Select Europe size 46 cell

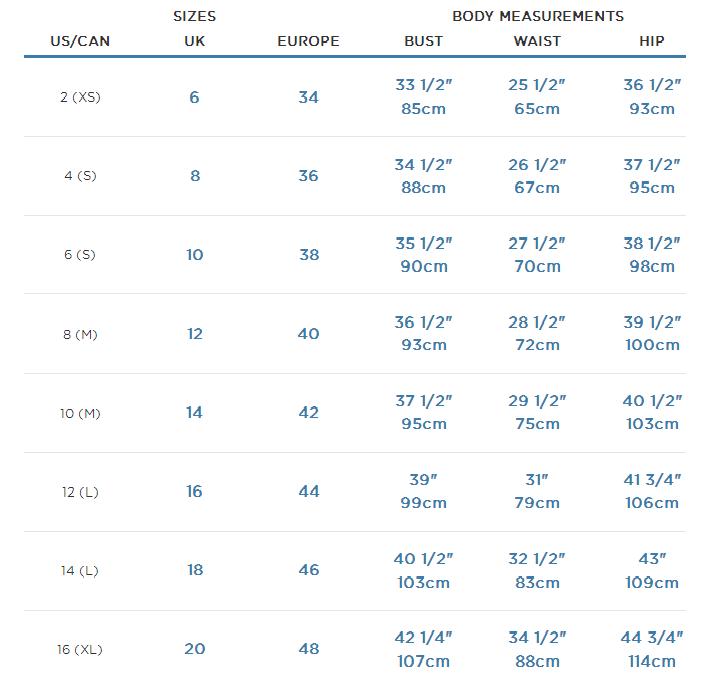tap(309, 570)
